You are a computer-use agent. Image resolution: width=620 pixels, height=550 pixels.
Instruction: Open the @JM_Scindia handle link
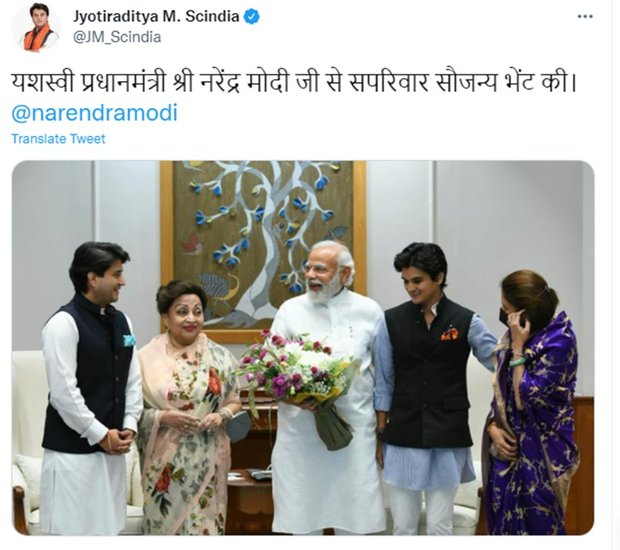[x=117, y=37]
